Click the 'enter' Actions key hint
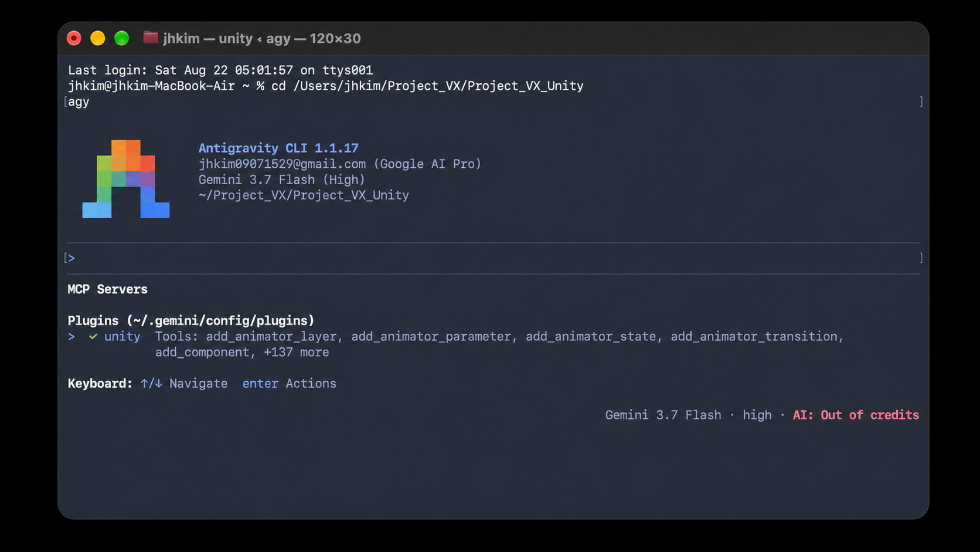980x552 pixels. 260,384
